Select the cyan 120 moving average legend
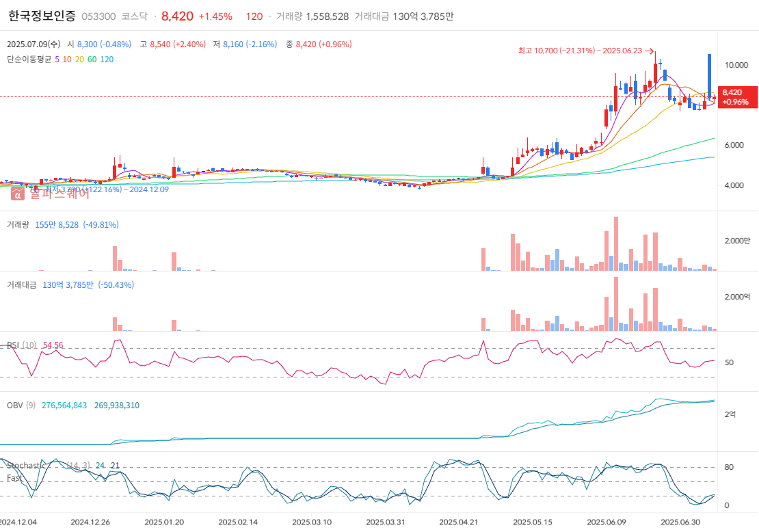This screenshot has width=759, height=532. click(107, 59)
